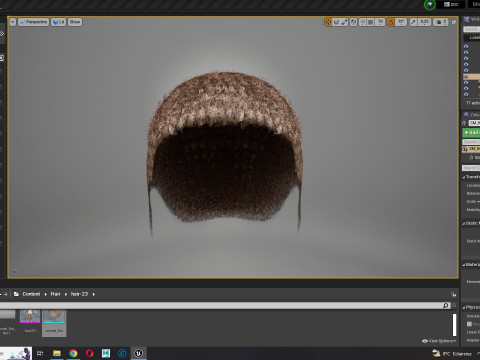Click the actor name field in Details
Viewport: 480px width, 360px height.
[x=474, y=123]
